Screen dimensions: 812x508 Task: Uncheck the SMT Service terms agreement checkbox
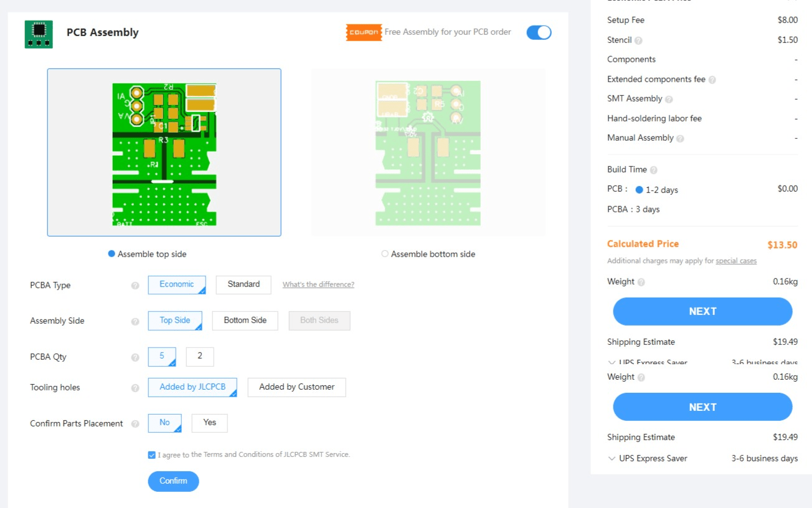tap(151, 454)
